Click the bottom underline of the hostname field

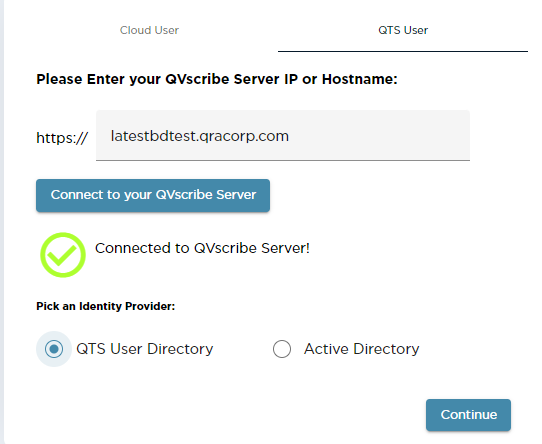[283, 160]
